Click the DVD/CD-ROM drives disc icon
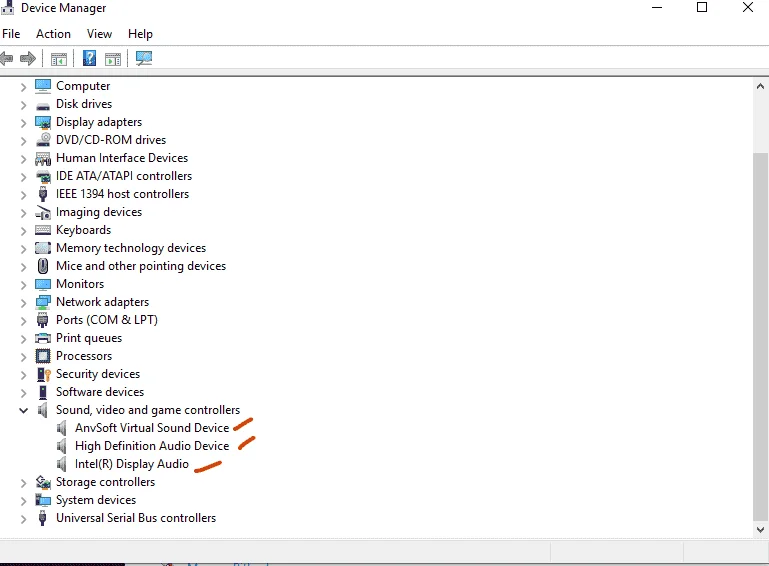The image size is (769, 566). [43, 140]
